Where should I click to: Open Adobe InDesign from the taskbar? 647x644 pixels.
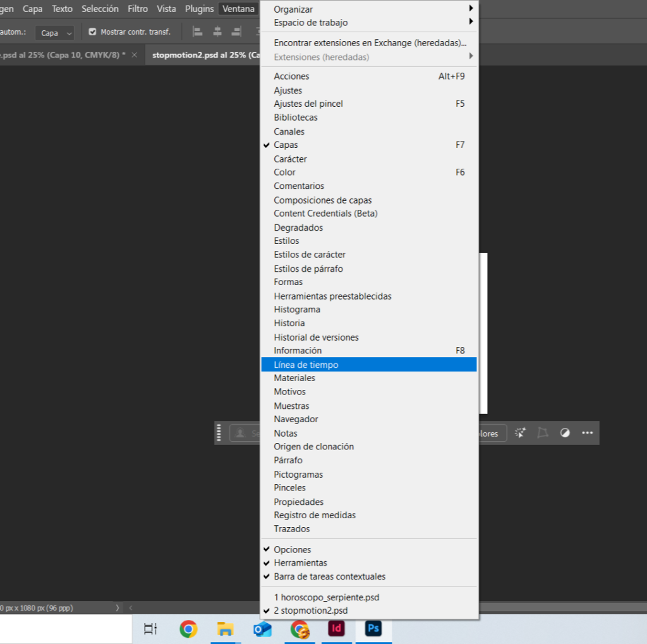pos(337,629)
